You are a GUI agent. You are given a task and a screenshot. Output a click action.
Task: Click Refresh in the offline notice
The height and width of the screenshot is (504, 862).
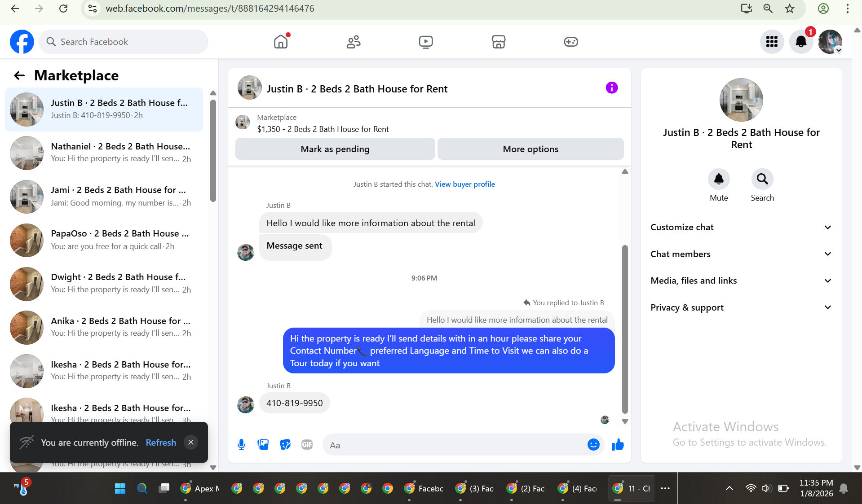161,443
